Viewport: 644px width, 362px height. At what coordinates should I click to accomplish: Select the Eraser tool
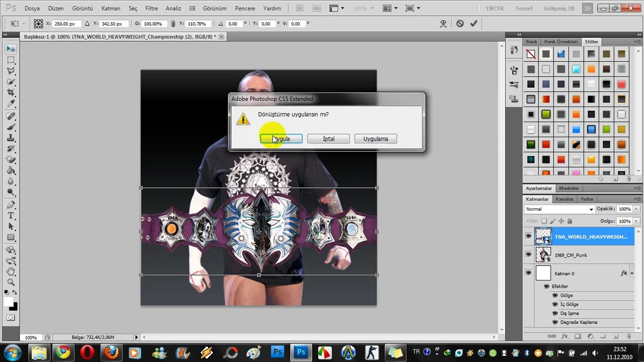pos(11,160)
